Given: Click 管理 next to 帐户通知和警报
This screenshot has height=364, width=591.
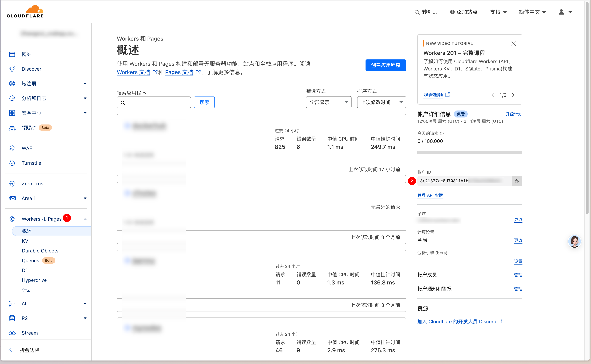Looking at the screenshot, I should coord(518,289).
